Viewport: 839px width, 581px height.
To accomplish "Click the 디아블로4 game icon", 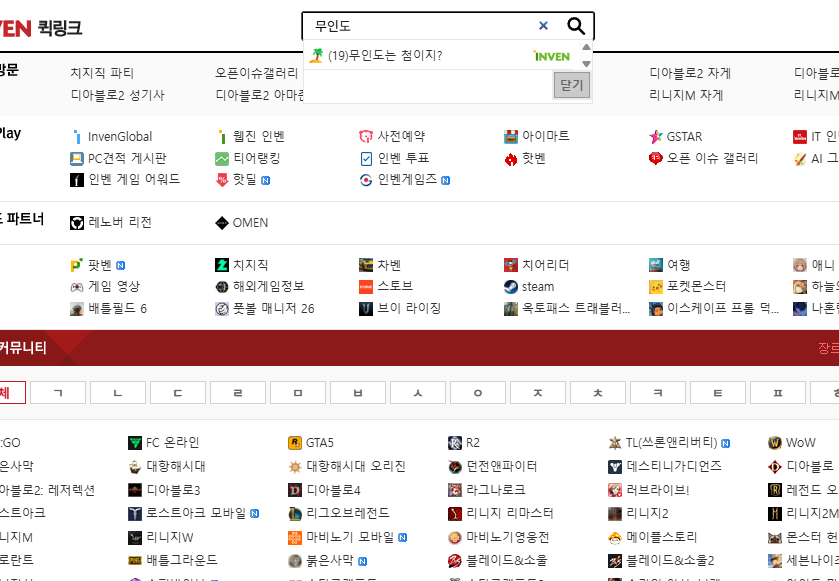I will (x=294, y=488).
